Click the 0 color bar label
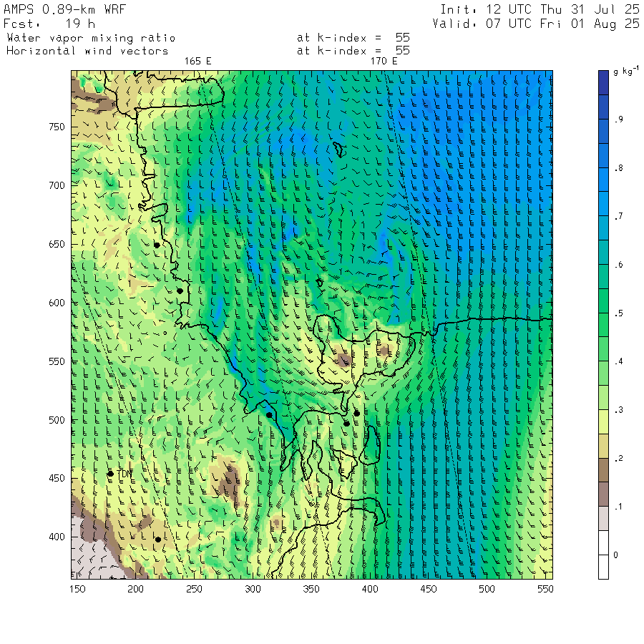The width and height of the screenshot is (644, 644). point(615,555)
